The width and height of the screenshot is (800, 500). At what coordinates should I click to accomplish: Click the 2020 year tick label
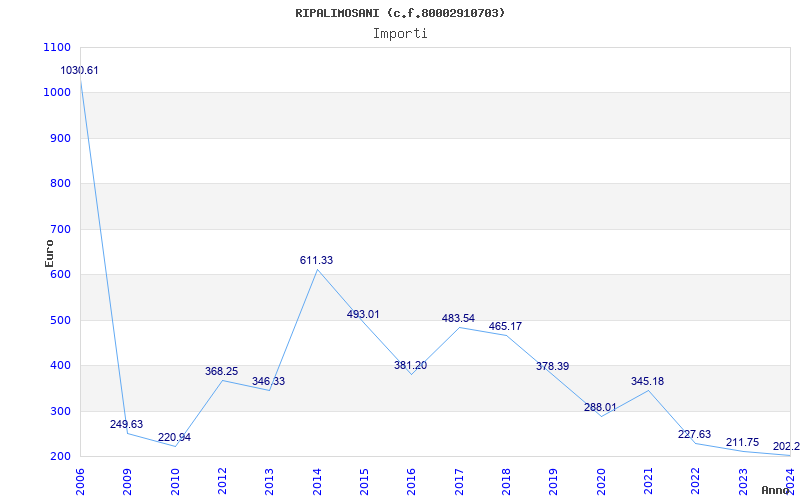tap(601, 480)
